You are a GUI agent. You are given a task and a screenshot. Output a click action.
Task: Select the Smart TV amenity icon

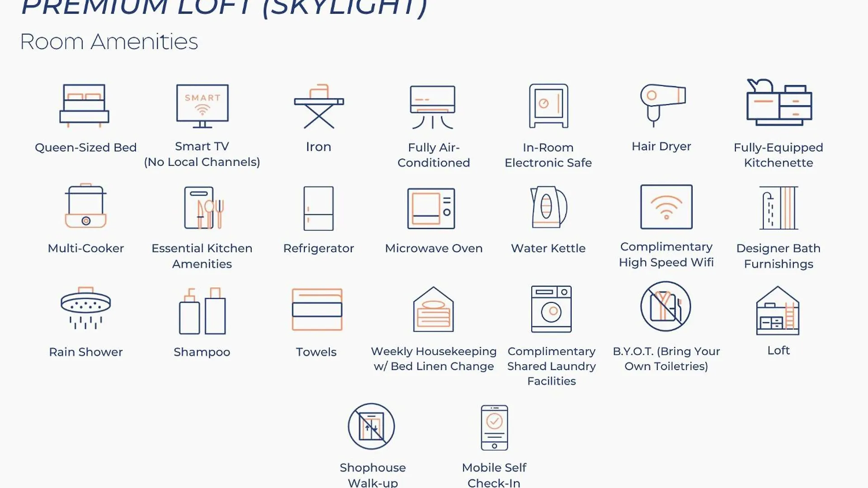tap(202, 105)
